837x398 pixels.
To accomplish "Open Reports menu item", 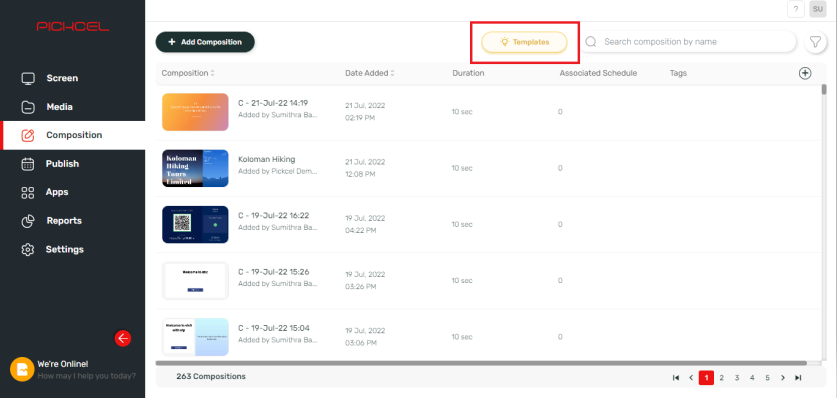I will (x=73, y=221).
